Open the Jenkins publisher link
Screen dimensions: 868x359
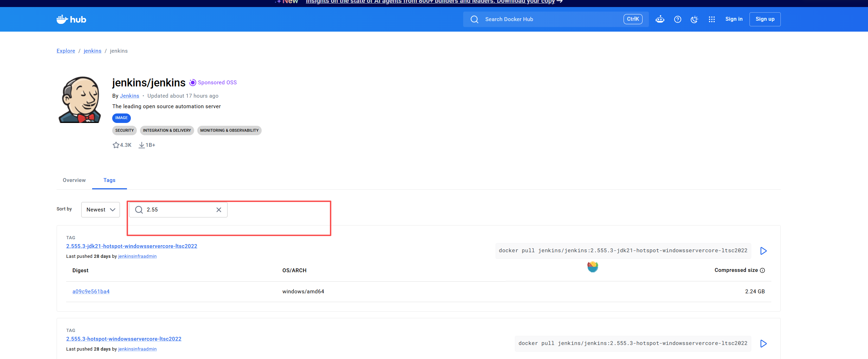pyautogui.click(x=129, y=96)
